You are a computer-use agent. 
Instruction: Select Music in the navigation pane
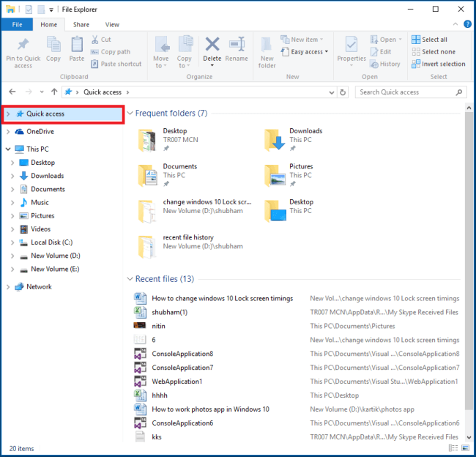click(x=40, y=203)
